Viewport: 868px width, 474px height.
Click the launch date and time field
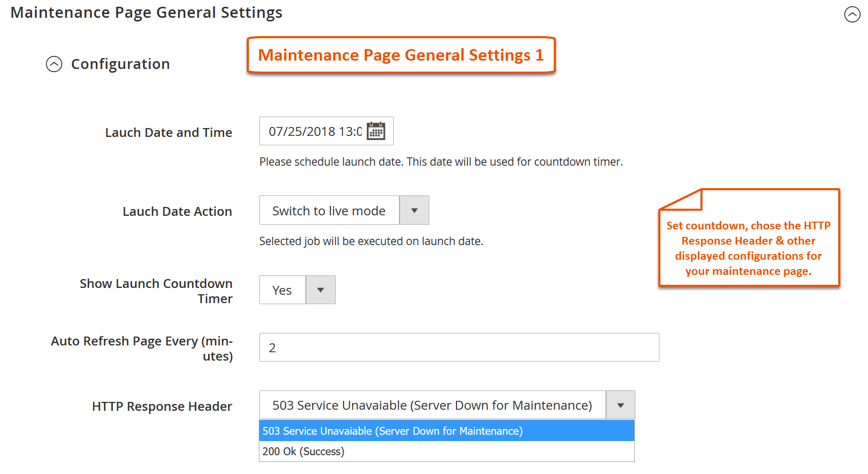[x=314, y=131]
